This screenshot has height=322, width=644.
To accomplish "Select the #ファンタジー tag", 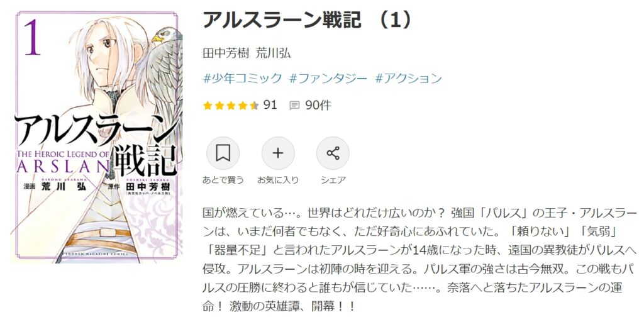I will point(328,78).
